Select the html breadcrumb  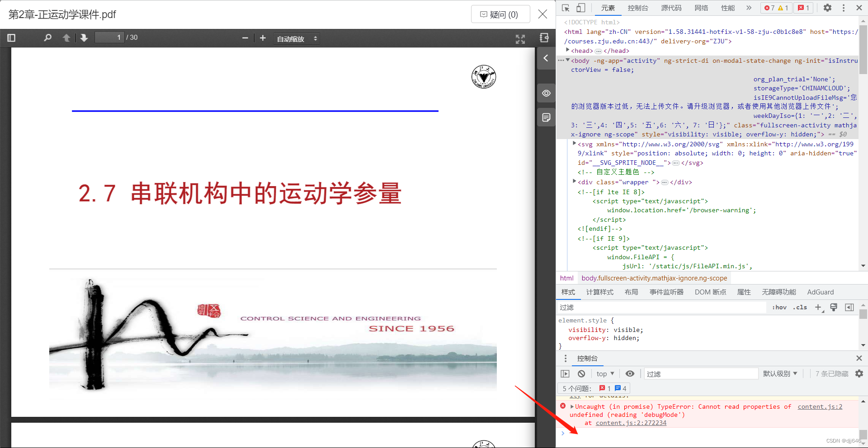point(566,278)
